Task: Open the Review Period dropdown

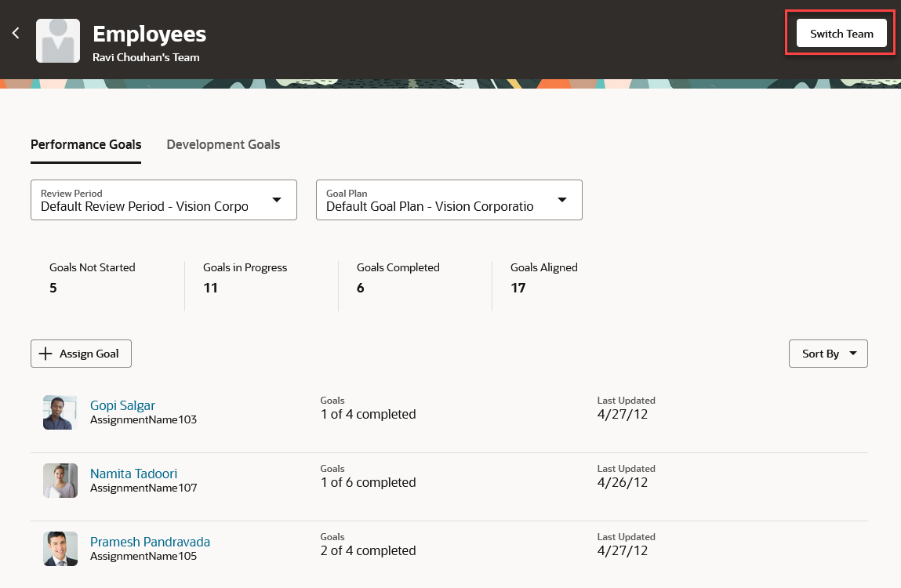Action: click(x=164, y=200)
